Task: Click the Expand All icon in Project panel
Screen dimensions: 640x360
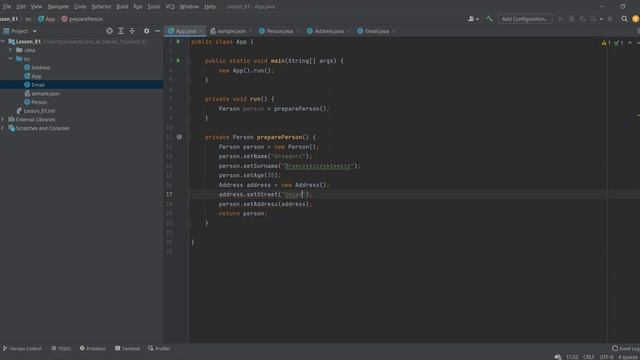Action: [121, 31]
